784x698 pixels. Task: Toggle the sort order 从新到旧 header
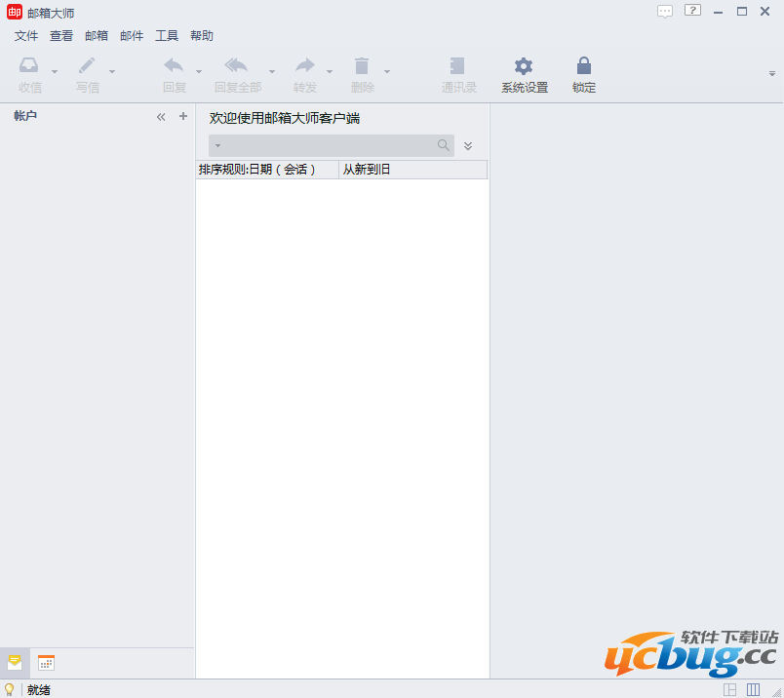click(x=412, y=170)
